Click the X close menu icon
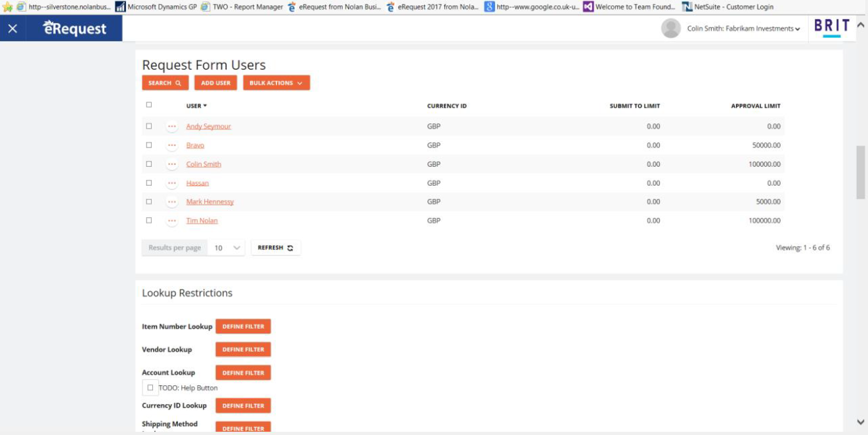Screen dimensions: 868x435 (x=12, y=29)
